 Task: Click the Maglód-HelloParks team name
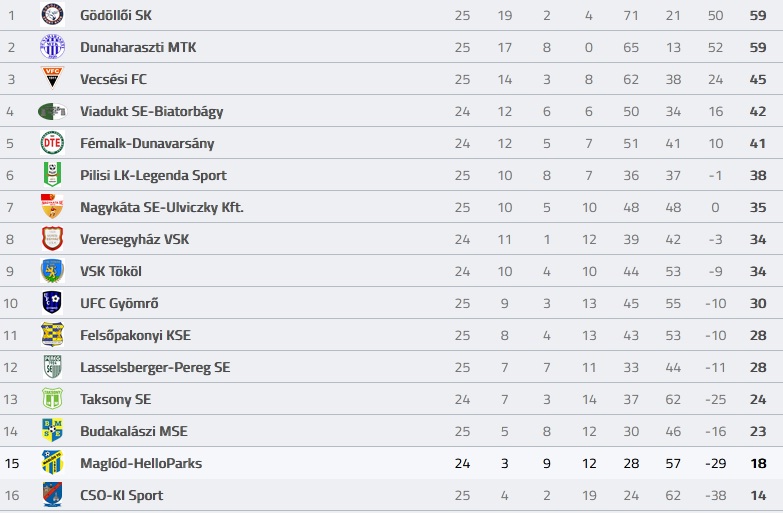(141, 463)
